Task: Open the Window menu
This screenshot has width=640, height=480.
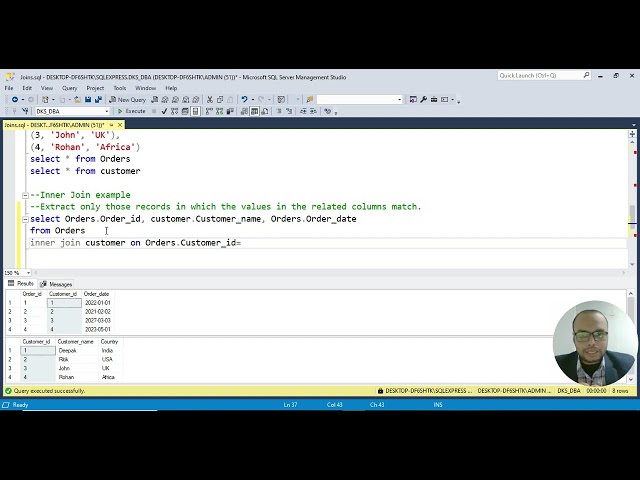Action: [145, 88]
